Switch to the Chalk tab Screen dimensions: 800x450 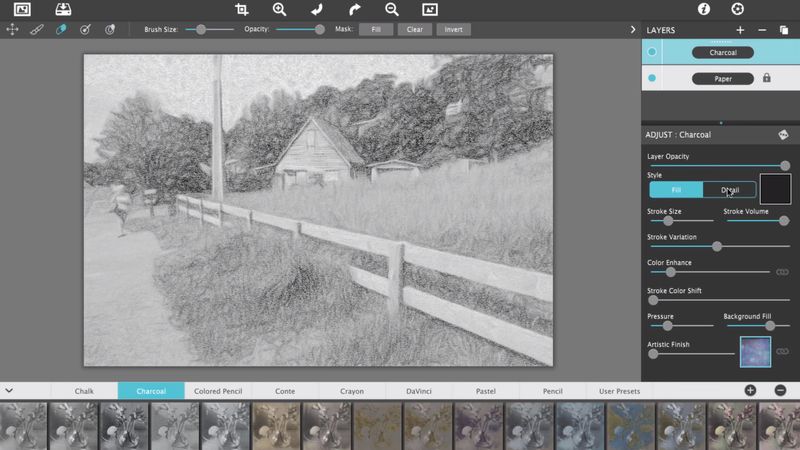(84, 391)
